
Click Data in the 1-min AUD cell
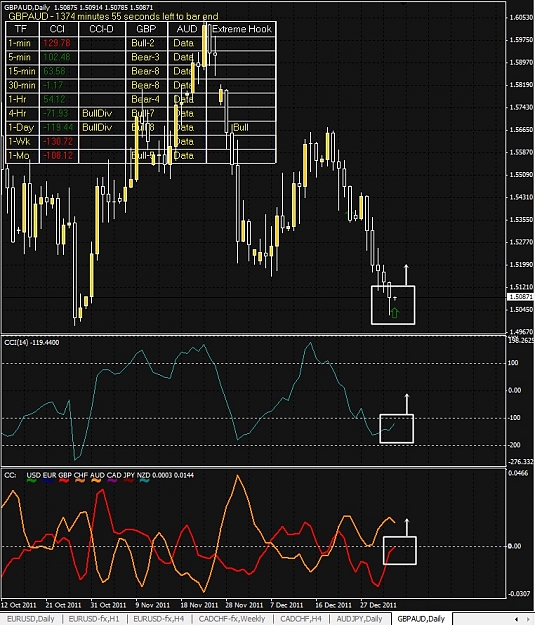(183, 43)
